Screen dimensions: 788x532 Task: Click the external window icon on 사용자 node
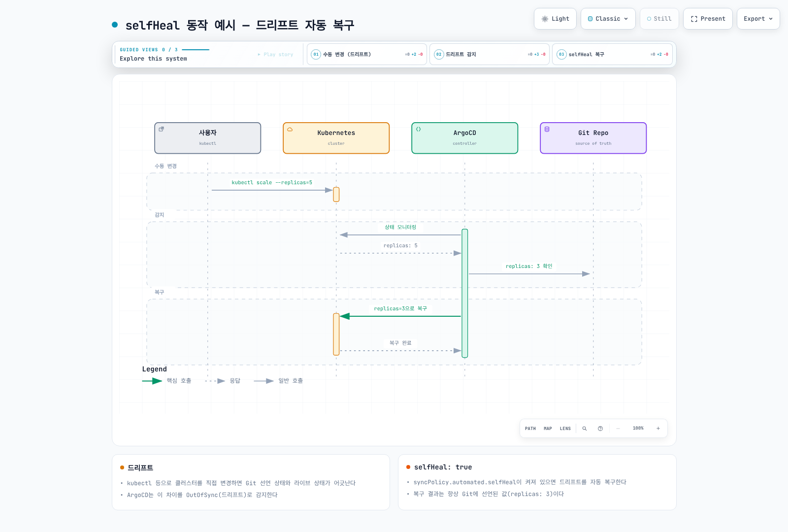(161, 129)
